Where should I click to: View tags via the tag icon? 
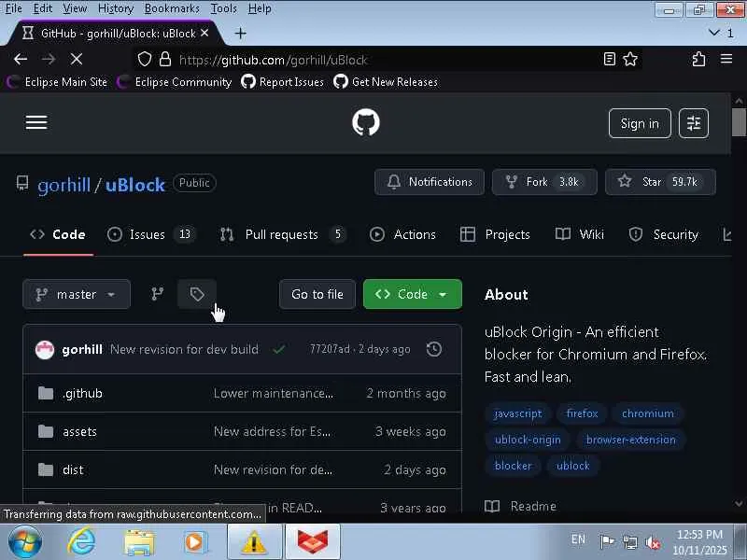(197, 294)
